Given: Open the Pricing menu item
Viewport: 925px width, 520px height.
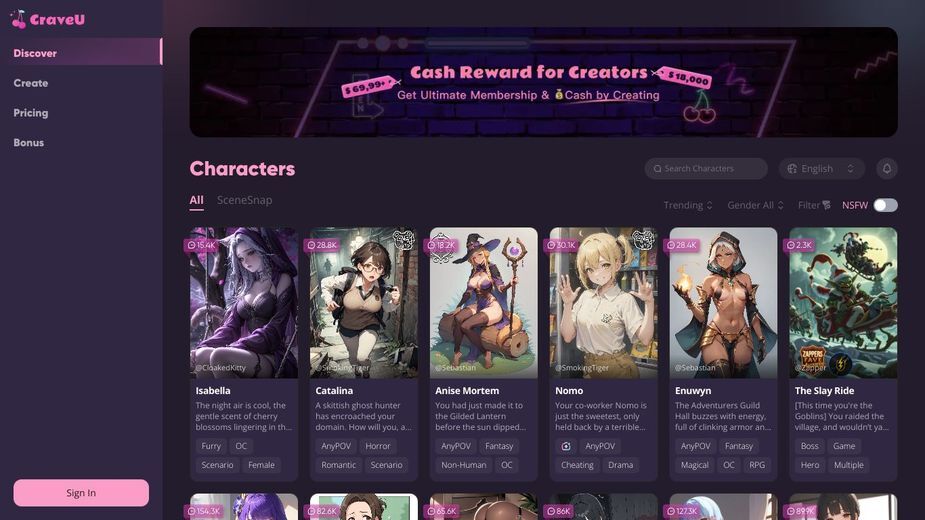Looking at the screenshot, I should 31,113.
